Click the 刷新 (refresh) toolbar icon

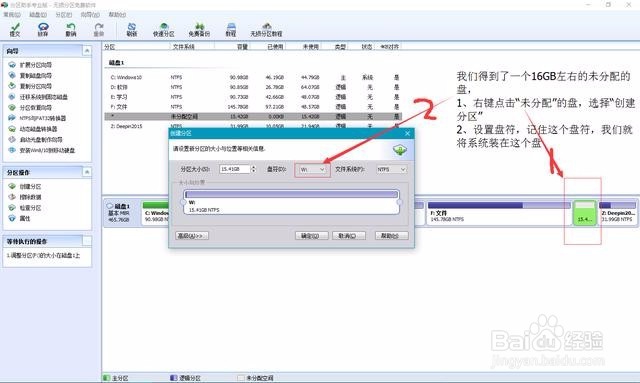click(131, 29)
